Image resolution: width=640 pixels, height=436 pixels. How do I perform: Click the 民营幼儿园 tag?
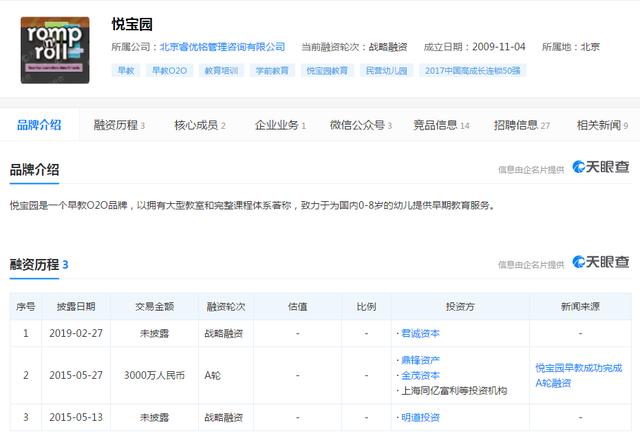click(x=386, y=71)
